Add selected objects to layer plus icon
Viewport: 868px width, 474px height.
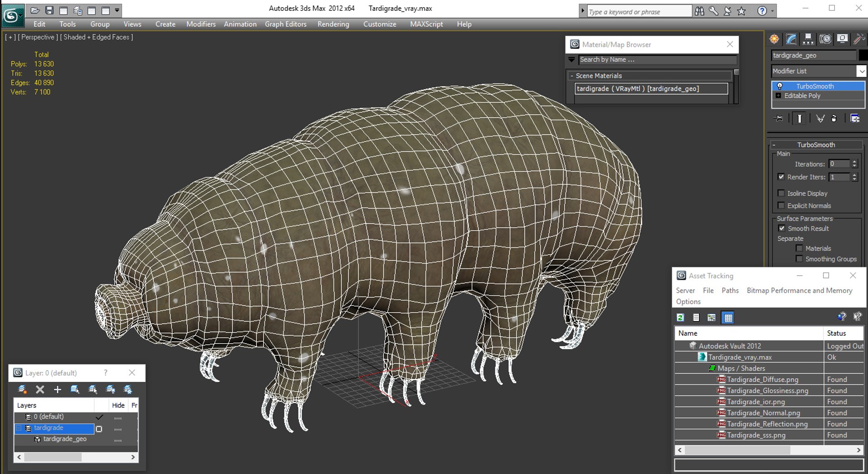(x=57, y=390)
